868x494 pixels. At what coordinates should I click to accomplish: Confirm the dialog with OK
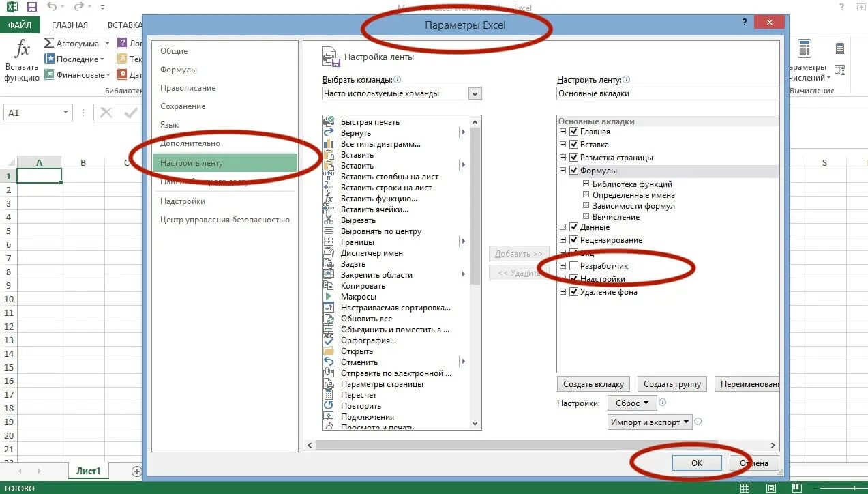tap(697, 463)
